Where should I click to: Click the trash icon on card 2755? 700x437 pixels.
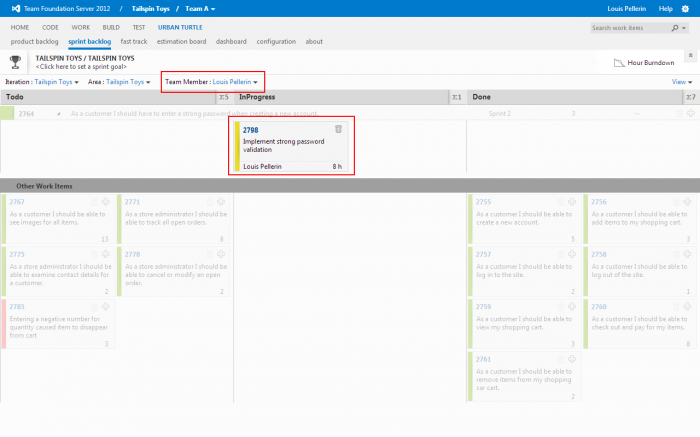click(561, 202)
